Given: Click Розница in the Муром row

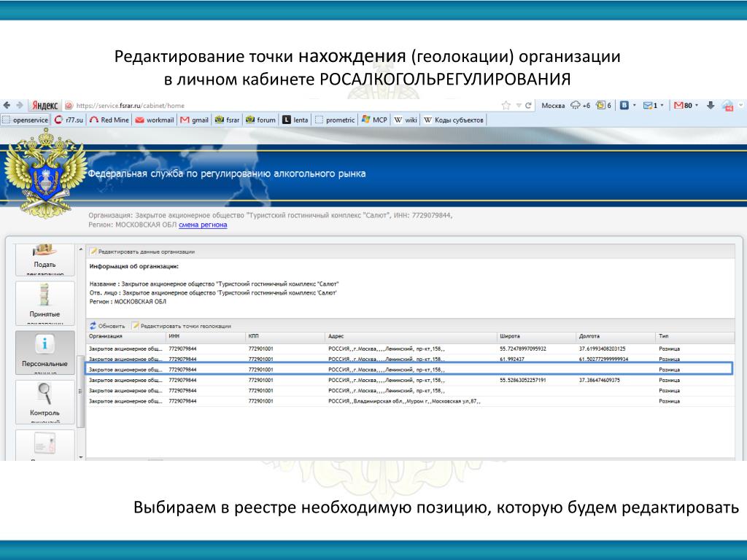Looking at the screenshot, I should (670, 401).
